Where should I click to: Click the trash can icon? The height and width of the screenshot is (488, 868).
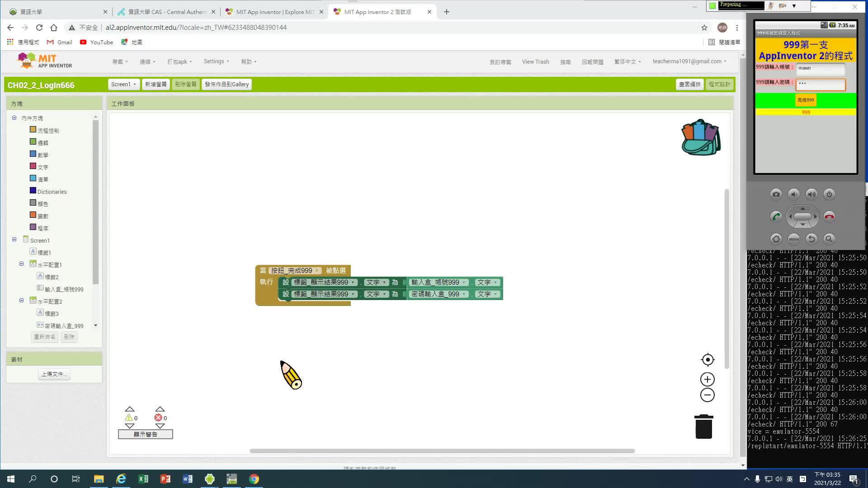pos(703,427)
